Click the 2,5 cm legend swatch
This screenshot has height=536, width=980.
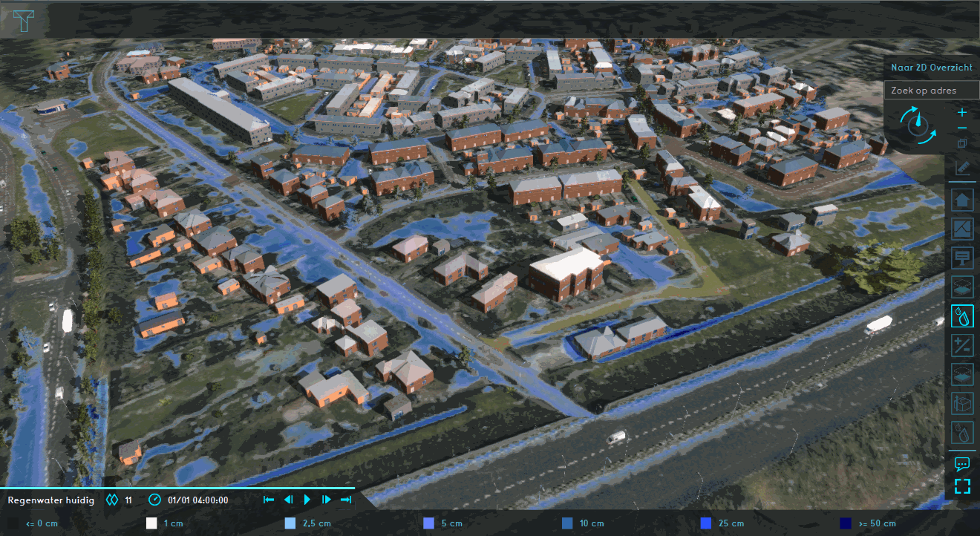291,523
